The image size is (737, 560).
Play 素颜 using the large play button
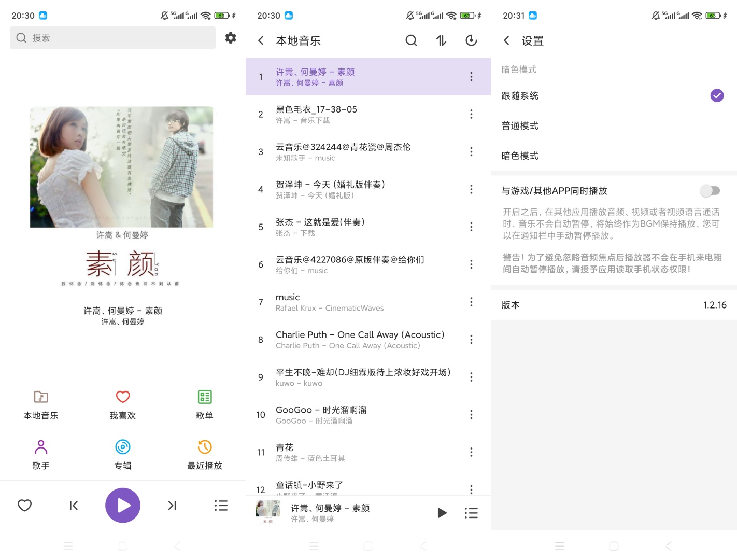pyautogui.click(x=122, y=505)
